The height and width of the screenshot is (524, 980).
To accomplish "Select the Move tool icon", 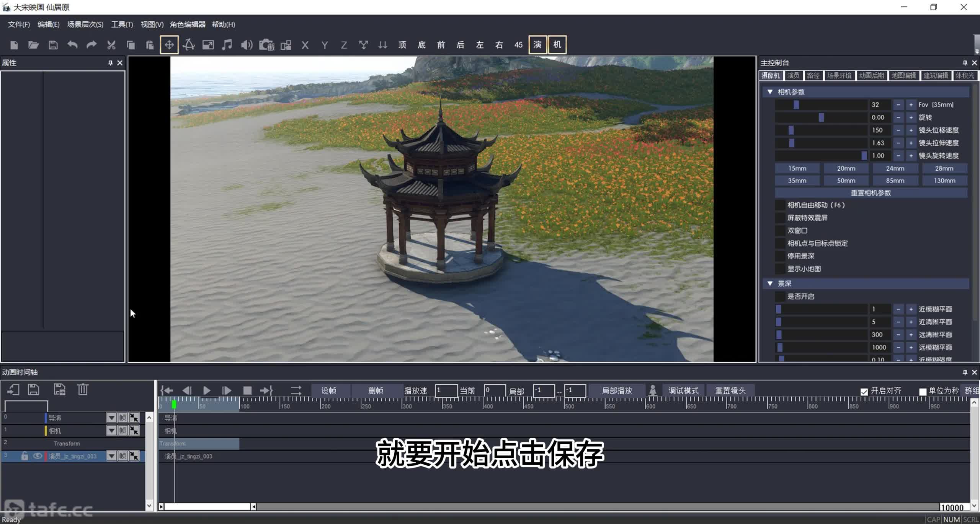I will point(169,45).
